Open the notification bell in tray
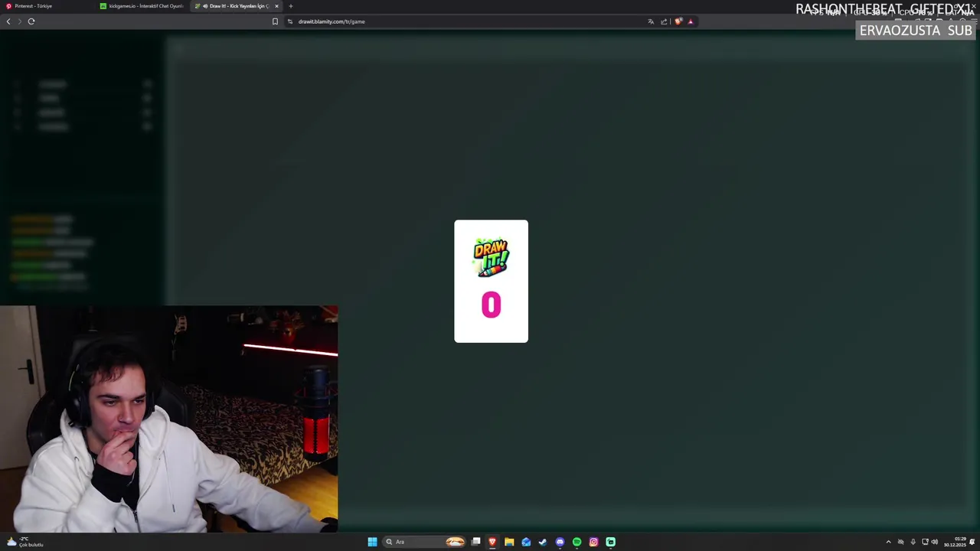 point(973,542)
